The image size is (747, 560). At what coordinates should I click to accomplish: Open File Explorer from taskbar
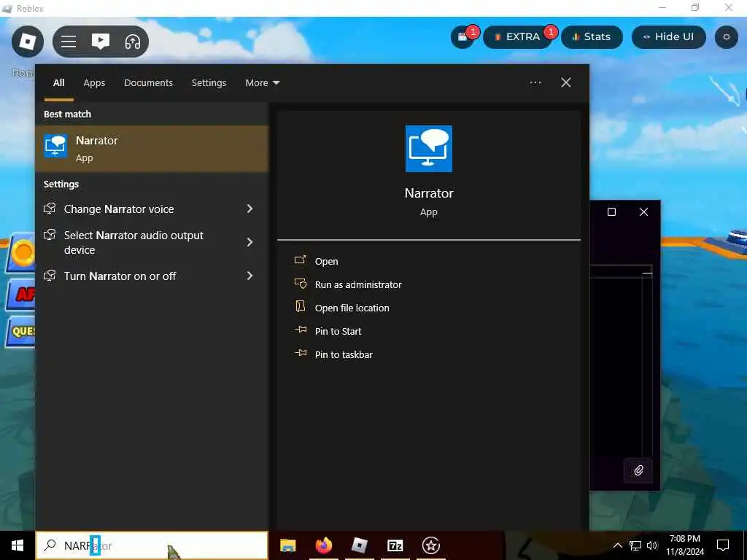pyautogui.click(x=287, y=545)
